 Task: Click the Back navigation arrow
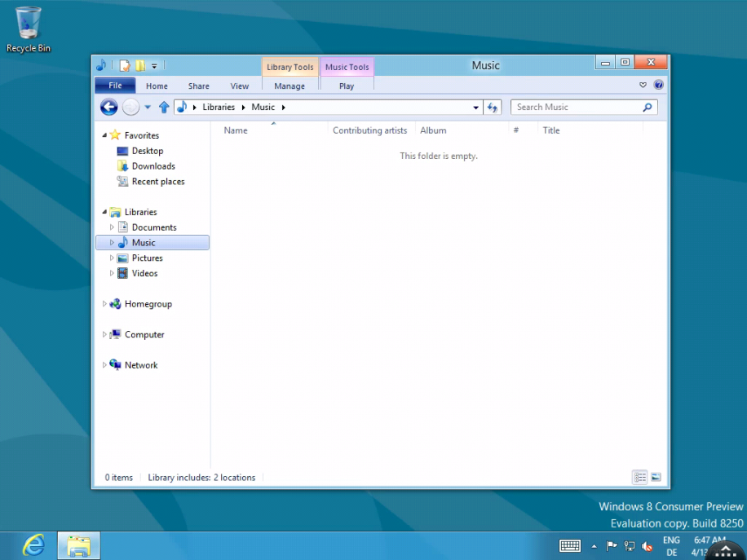[108, 107]
